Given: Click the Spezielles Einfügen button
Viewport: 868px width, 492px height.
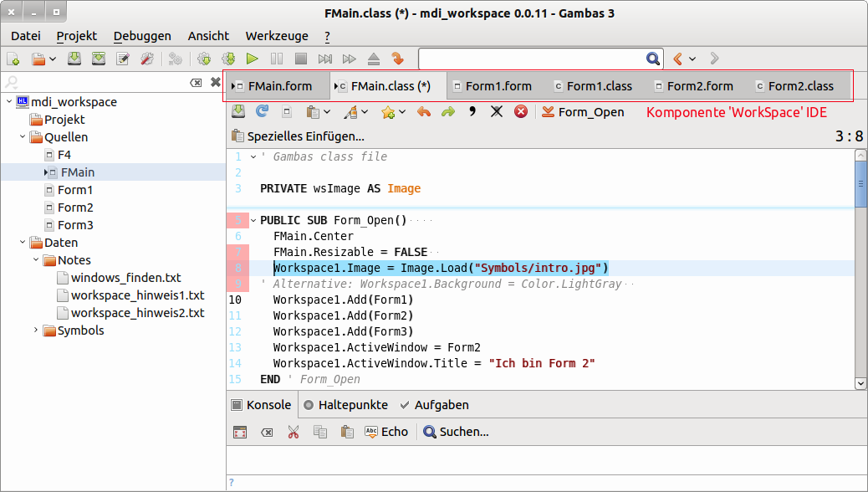Looking at the screenshot, I should click(x=298, y=136).
